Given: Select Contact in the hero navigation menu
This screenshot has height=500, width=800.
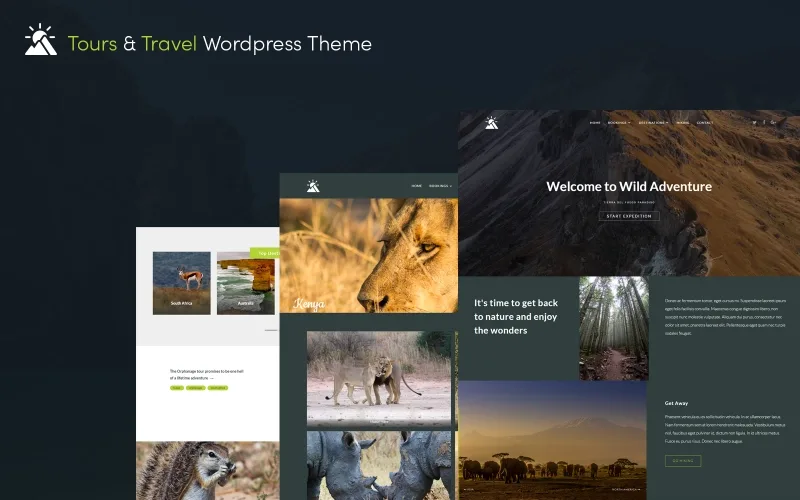Looking at the screenshot, I should tap(705, 122).
